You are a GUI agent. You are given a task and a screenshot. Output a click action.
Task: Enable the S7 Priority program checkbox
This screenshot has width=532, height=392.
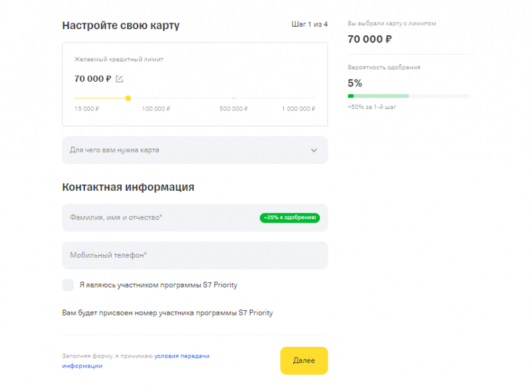click(68, 285)
